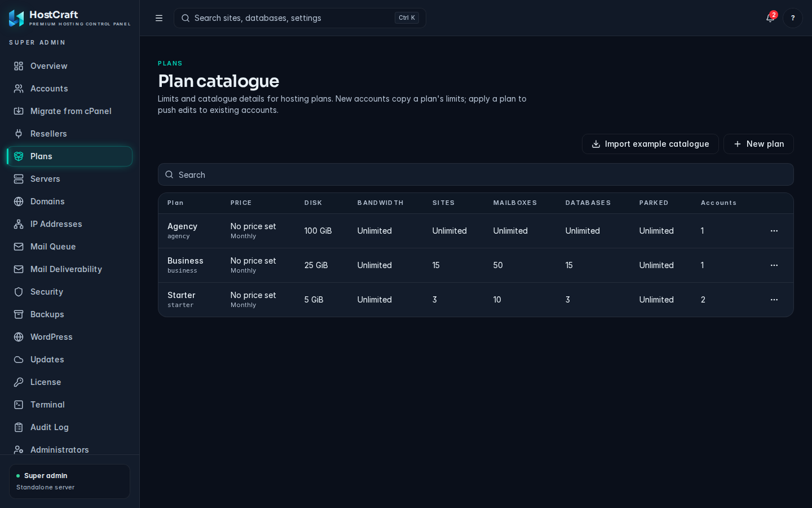812x508 pixels.
Task: Click the Migrate from cPanel icon
Action: pyautogui.click(x=19, y=111)
